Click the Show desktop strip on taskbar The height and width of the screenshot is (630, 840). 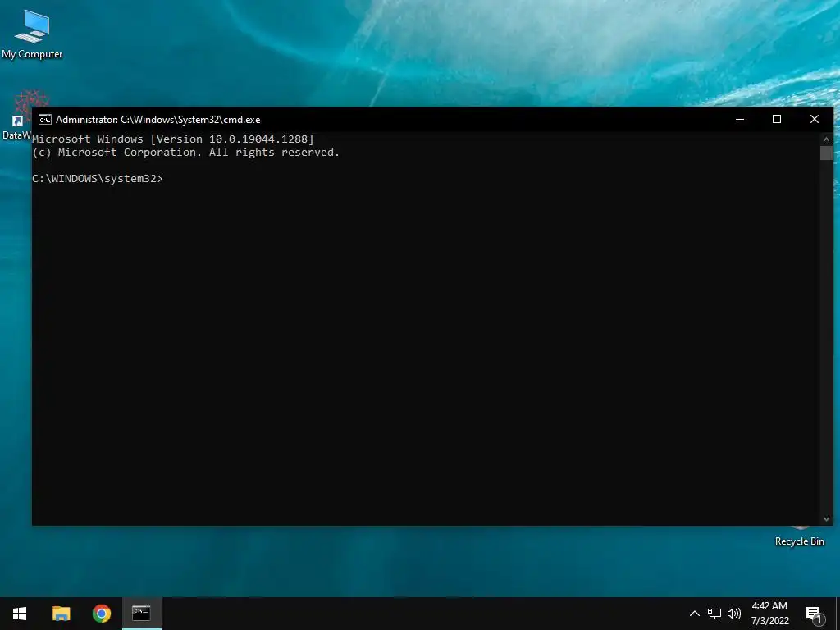838,614
